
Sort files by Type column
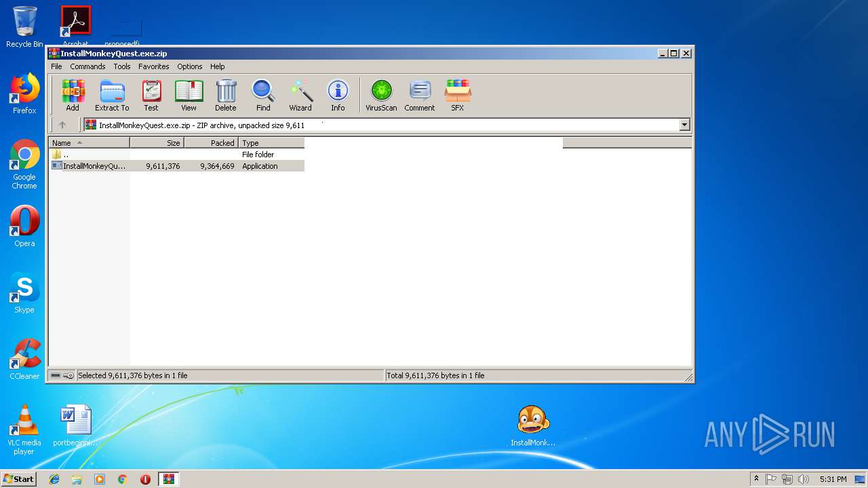(271, 143)
